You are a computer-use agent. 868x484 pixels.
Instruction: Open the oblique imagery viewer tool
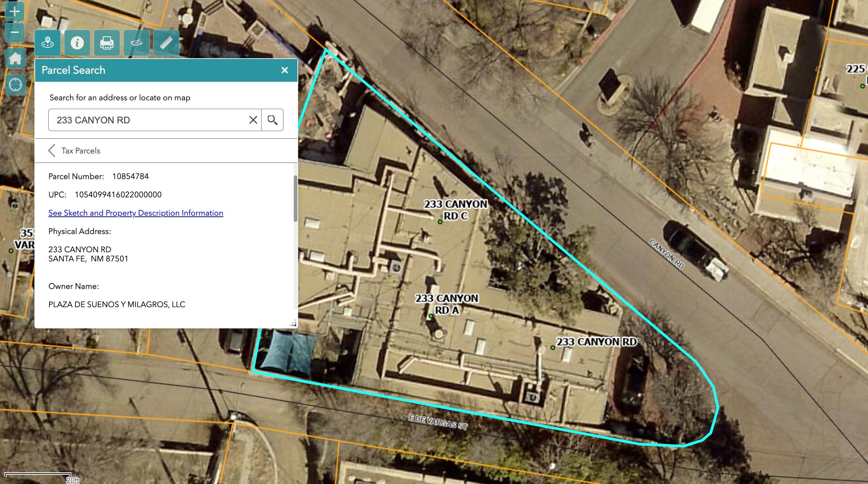136,43
